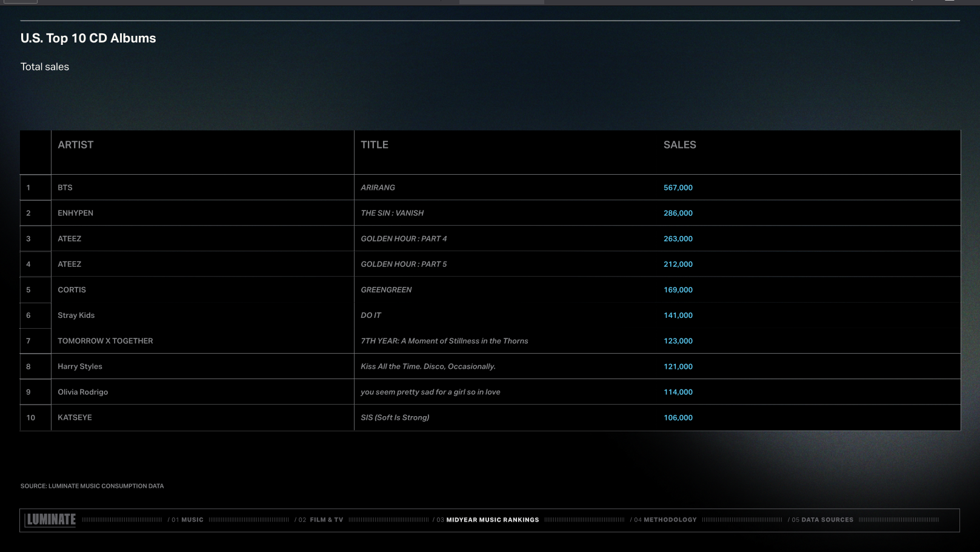Screen dimensions: 980x552
Task: Open the 04 METHODOLOGY section
Action: tap(664, 520)
